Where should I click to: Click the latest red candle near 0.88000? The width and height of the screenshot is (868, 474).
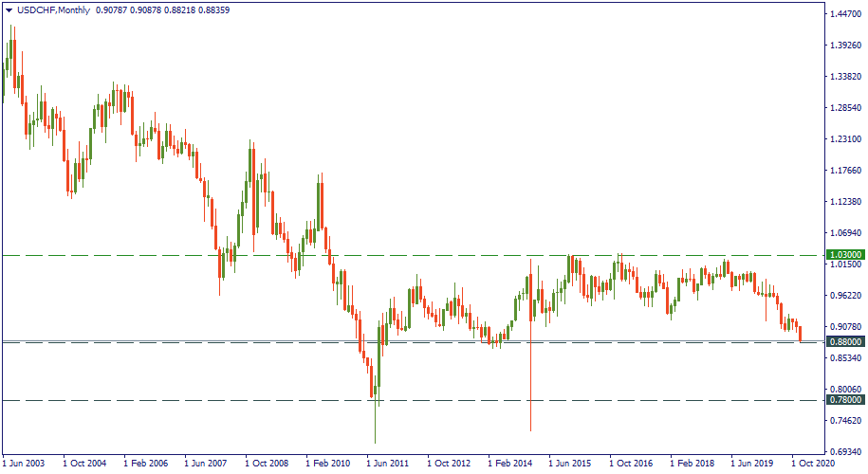[x=801, y=334]
